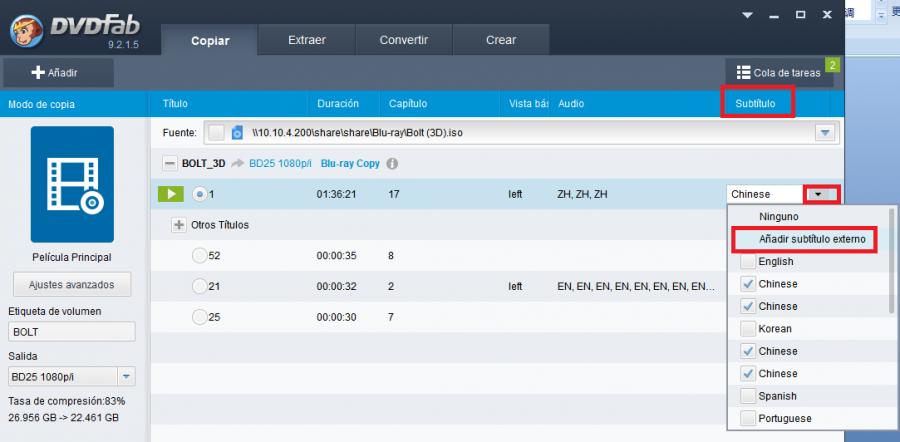Open the Cola de tareas task queue
The image size is (900, 442).
coord(780,72)
